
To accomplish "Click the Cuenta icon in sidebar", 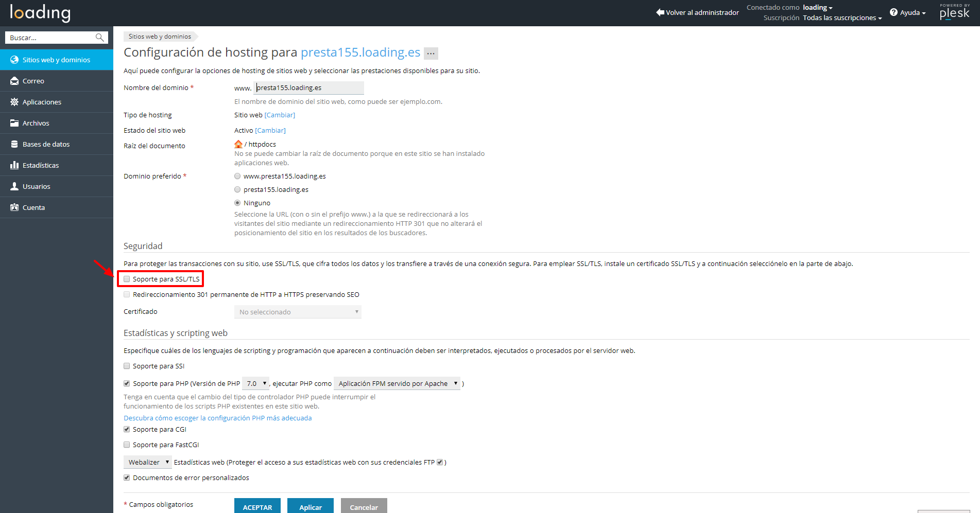I will (x=14, y=207).
